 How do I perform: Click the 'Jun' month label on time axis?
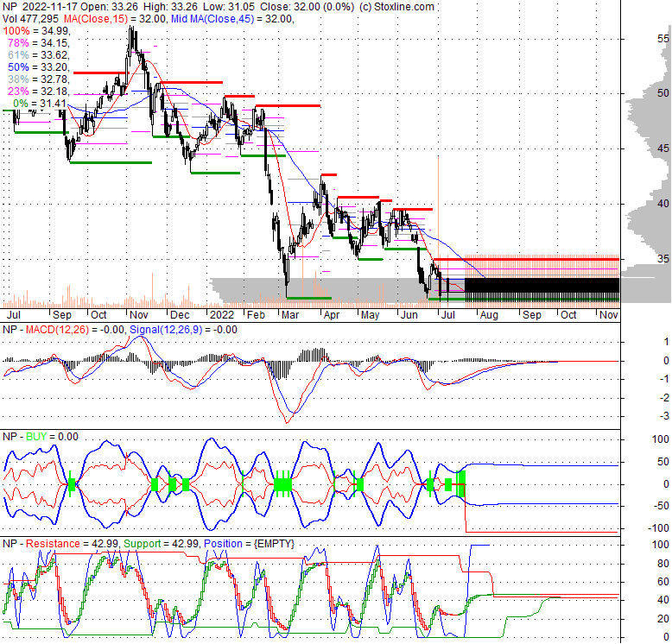pyautogui.click(x=409, y=315)
